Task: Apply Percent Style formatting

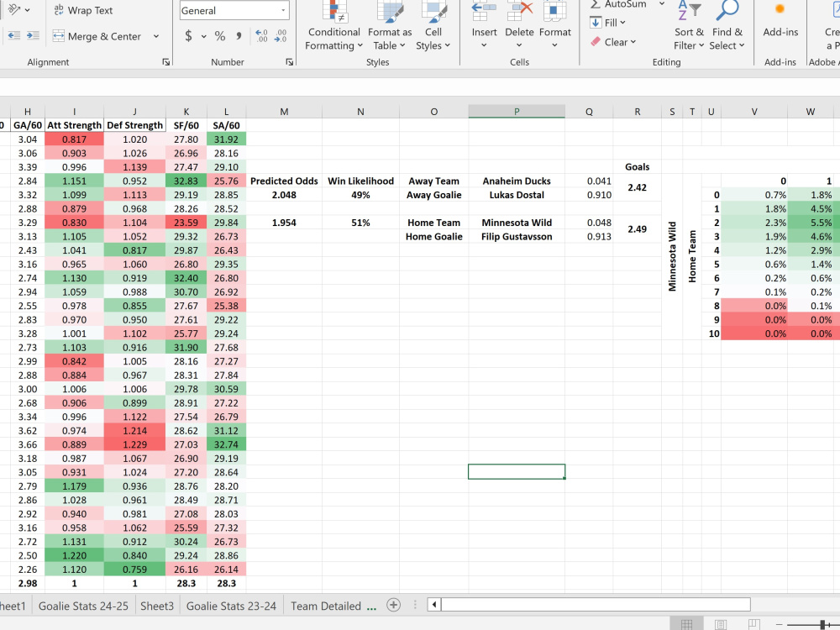Action: click(219, 36)
